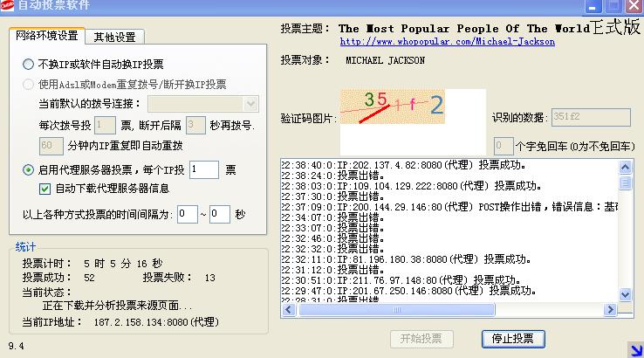644x358 pixels.
Task: Minimize the 自动投票软件 window
Action: point(593,6)
